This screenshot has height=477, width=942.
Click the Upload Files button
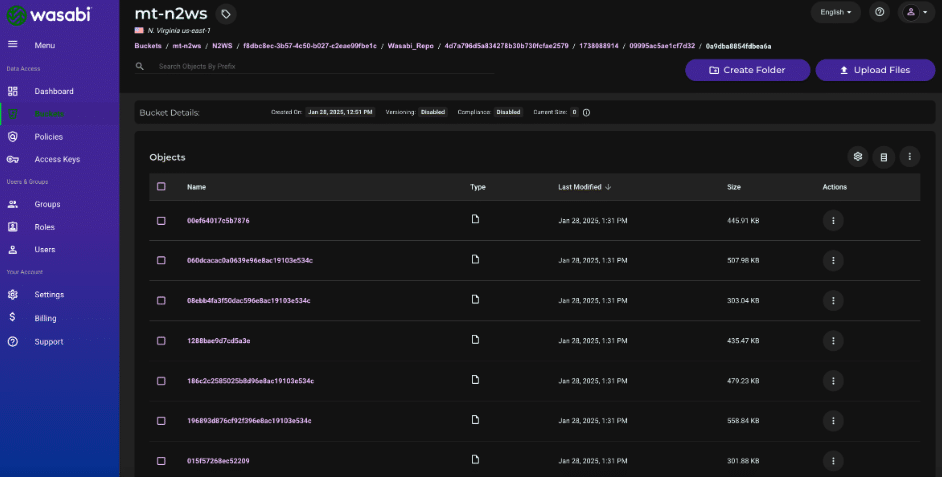click(x=875, y=70)
